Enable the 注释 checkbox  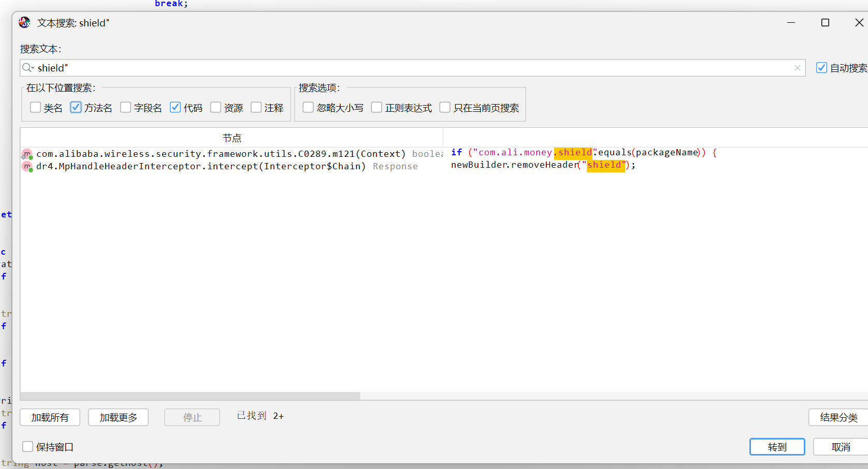click(256, 107)
